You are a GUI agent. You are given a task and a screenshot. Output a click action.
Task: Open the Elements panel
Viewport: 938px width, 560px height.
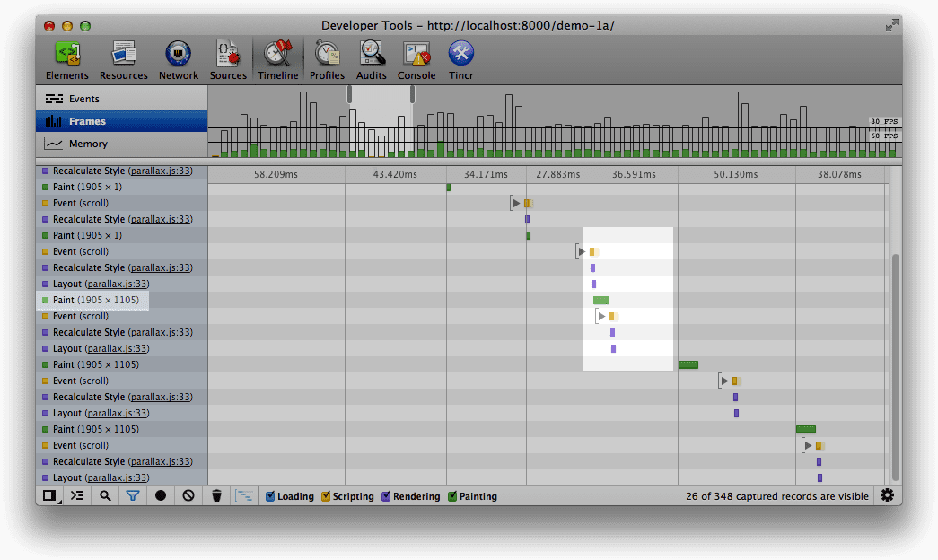pyautogui.click(x=66, y=59)
